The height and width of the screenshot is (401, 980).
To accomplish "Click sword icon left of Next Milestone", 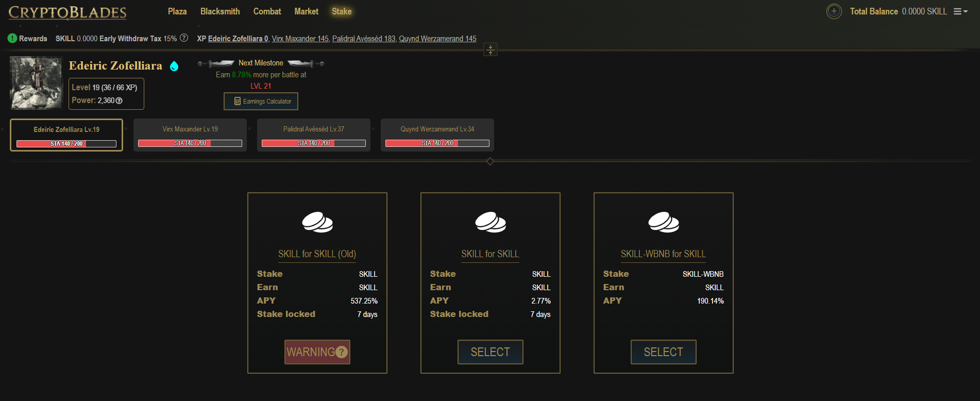I will pyautogui.click(x=216, y=63).
